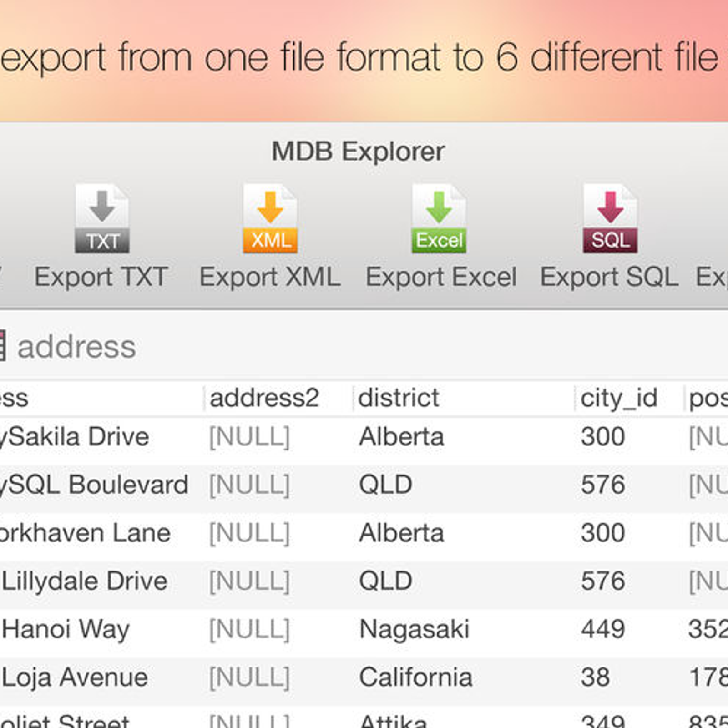This screenshot has height=728, width=728.
Task: Select the Hanoi Way address cell
Action: pyautogui.click(x=66, y=630)
